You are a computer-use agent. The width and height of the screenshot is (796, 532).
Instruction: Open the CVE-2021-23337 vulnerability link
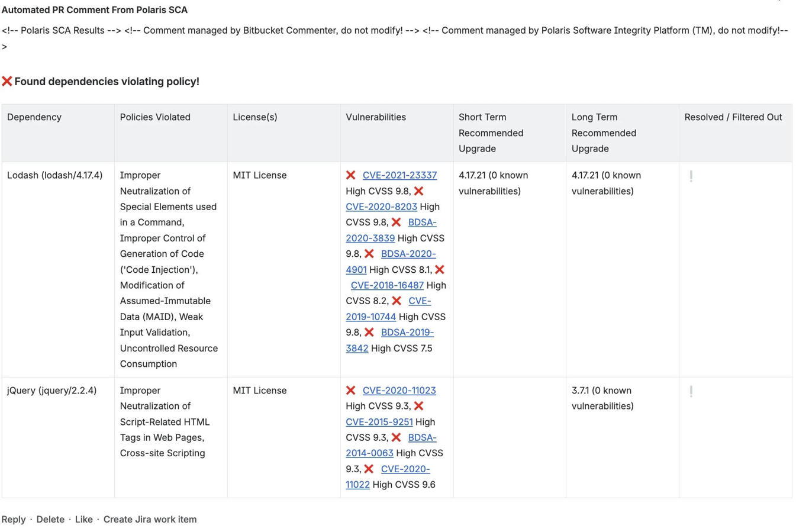click(x=399, y=175)
